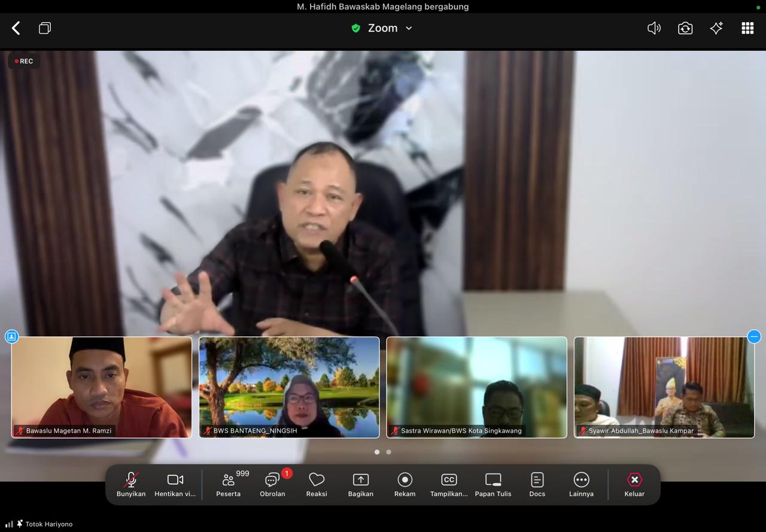Viewport: 766px width, 532px height.
Task: Tap the back arrow icon
Action: click(x=16, y=28)
